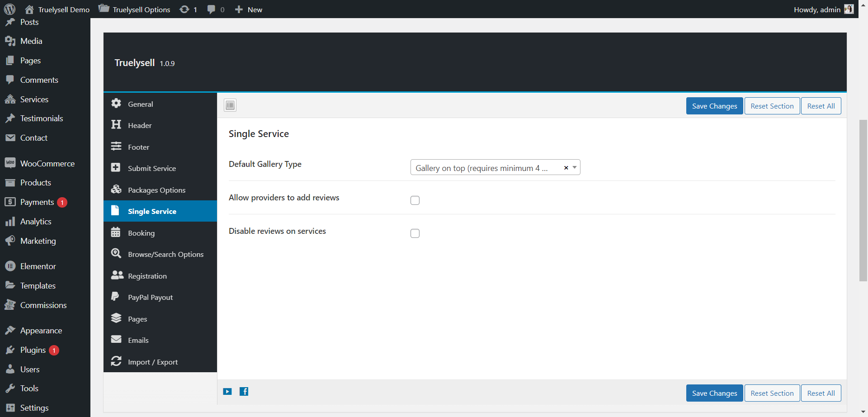Image resolution: width=868 pixels, height=417 pixels.
Task: Open WooCommerce in the admin menu
Action: point(47,163)
